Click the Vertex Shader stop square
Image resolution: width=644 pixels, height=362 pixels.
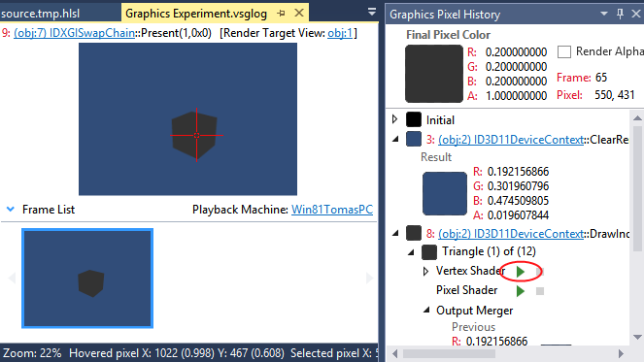[x=540, y=272]
